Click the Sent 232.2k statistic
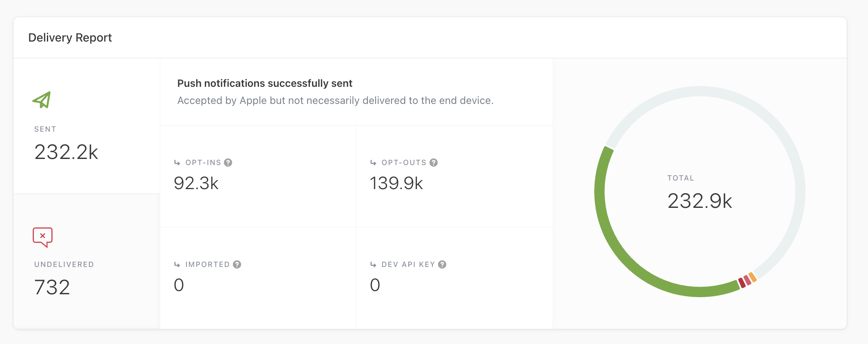This screenshot has height=344, width=868. tap(66, 152)
